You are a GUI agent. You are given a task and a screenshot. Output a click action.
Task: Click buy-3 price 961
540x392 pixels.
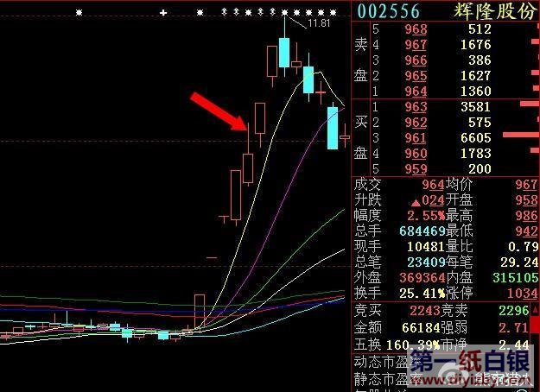[416, 138]
